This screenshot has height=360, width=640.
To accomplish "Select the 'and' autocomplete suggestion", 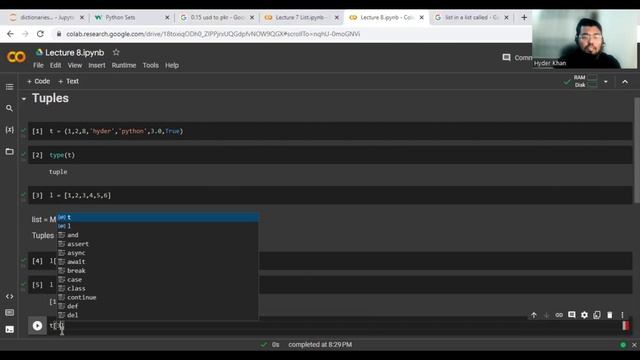I will click(x=157, y=235).
